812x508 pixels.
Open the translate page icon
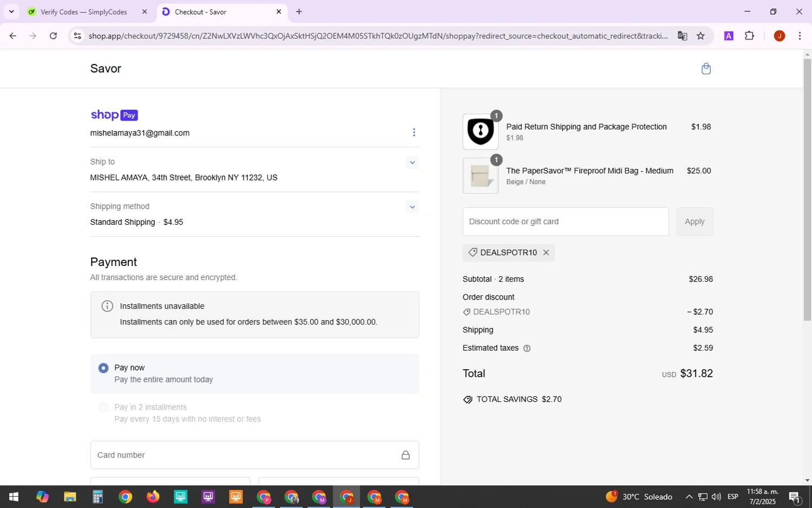(x=682, y=36)
